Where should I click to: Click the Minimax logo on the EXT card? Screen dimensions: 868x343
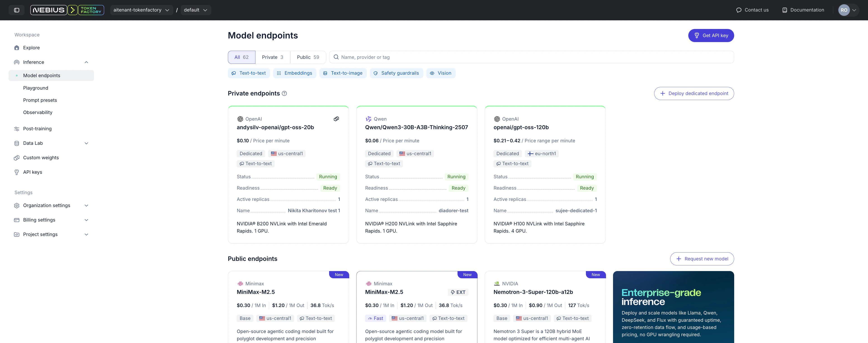368,284
